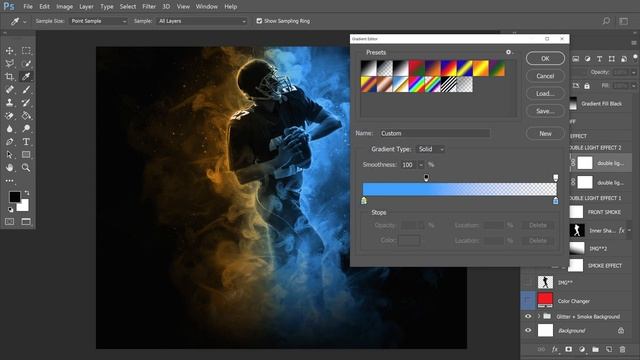Viewport: 640px width, 360px height.
Task: Delete layer with trash icon
Action: (622, 349)
